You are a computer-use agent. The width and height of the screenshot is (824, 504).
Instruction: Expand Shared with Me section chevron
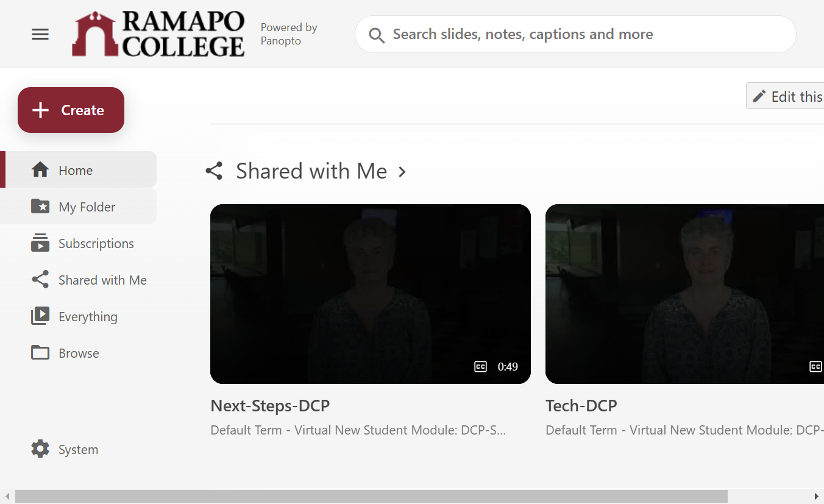coord(402,171)
